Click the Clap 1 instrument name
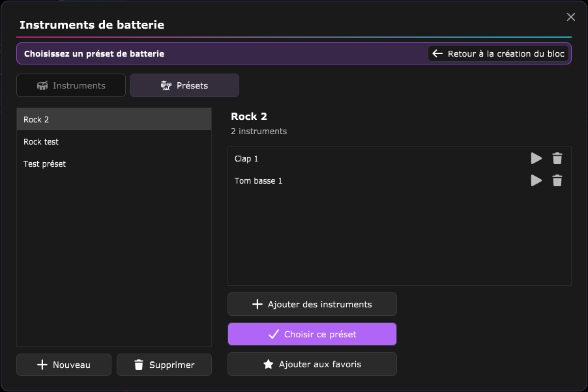The height and width of the screenshot is (392, 588). point(246,158)
